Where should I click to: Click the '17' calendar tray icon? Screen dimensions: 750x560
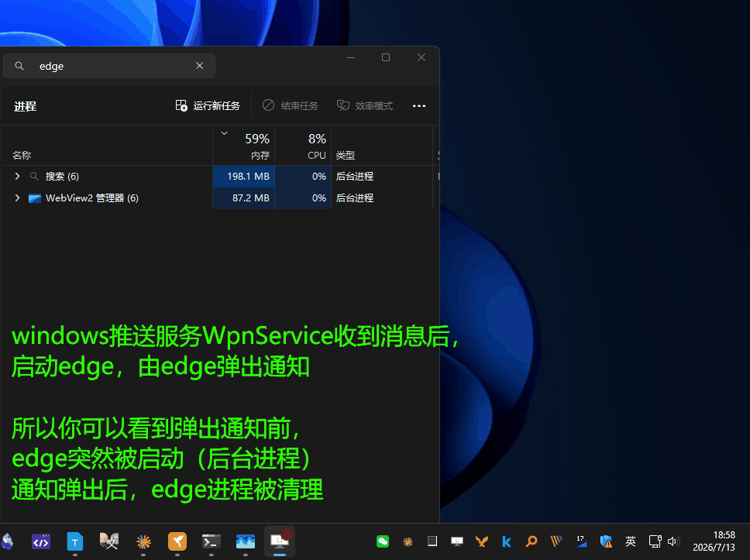(581, 541)
